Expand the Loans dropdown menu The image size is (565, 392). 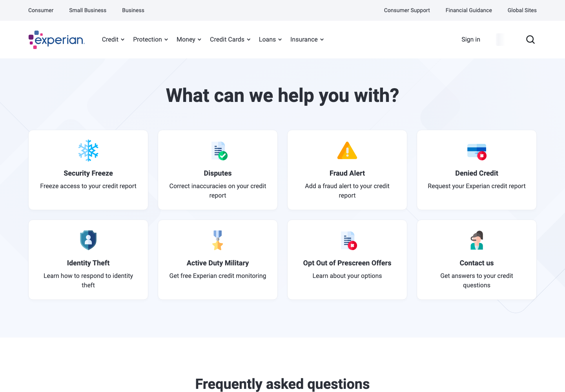(x=270, y=40)
